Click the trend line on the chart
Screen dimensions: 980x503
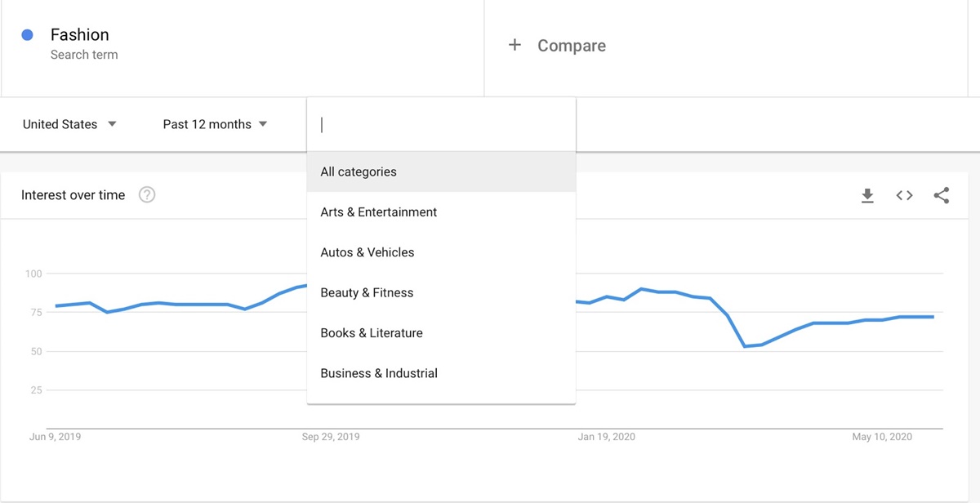click(163, 304)
